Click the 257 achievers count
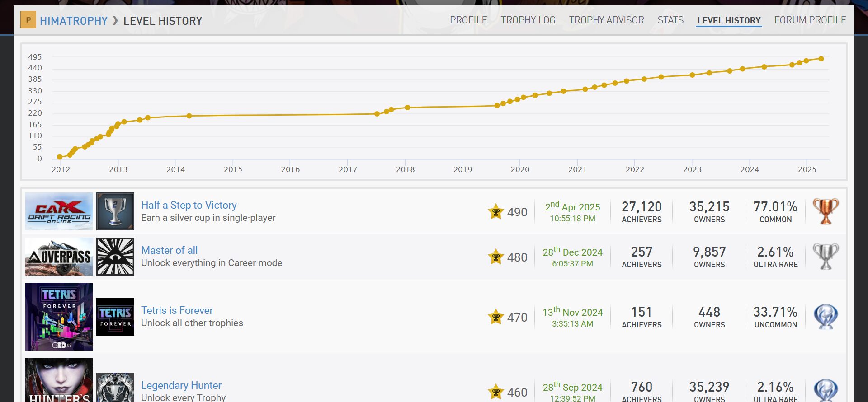868x402 pixels. click(x=642, y=252)
